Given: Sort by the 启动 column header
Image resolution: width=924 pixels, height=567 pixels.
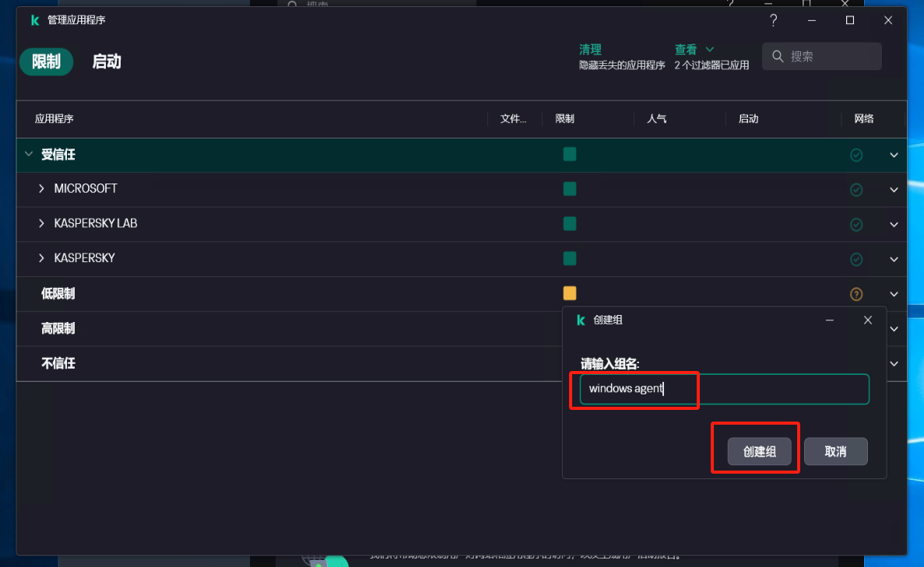Looking at the screenshot, I should click(x=748, y=119).
